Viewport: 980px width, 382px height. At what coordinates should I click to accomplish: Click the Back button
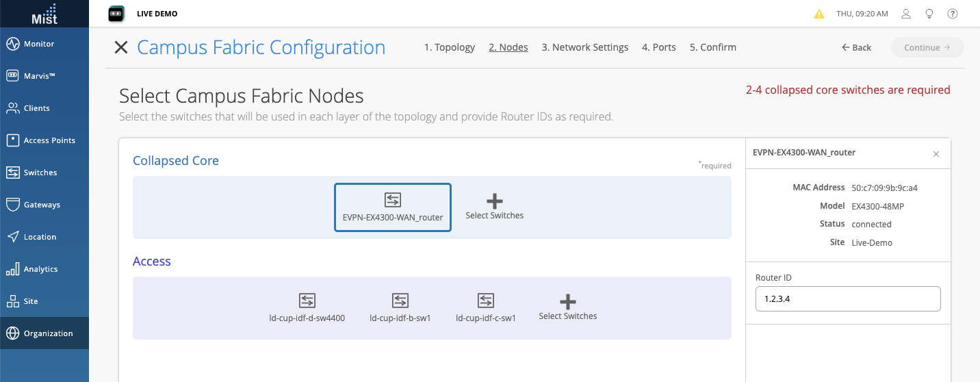pyautogui.click(x=856, y=47)
